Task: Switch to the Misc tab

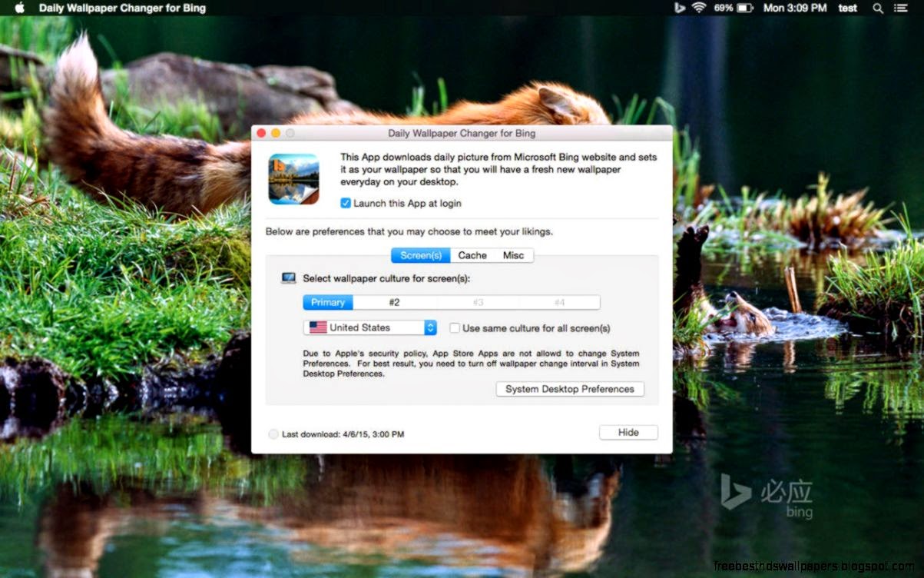Action: [513, 255]
